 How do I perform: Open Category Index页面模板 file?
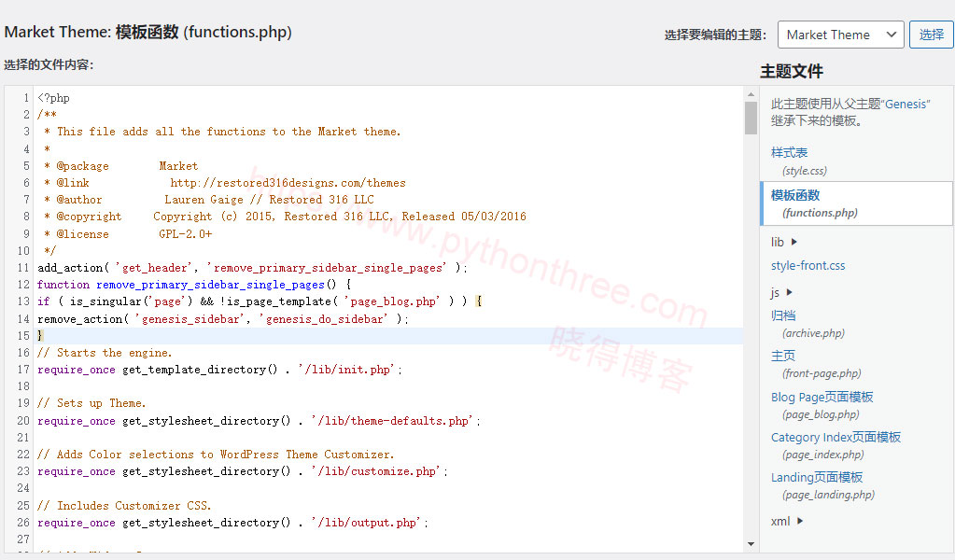click(x=836, y=437)
